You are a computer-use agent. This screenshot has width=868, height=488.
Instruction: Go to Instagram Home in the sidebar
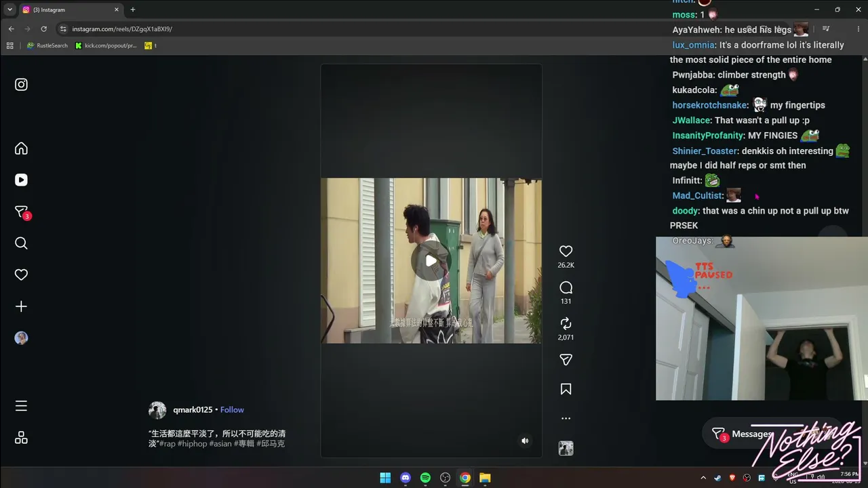click(x=21, y=148)
